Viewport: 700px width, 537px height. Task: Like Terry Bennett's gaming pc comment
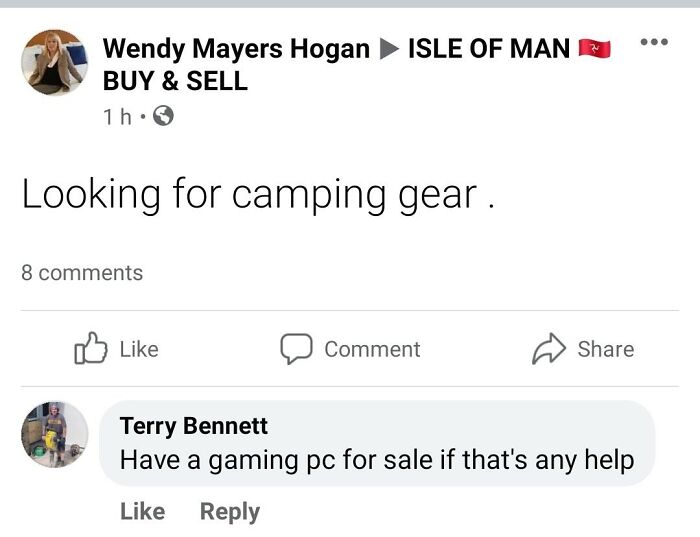142,511
